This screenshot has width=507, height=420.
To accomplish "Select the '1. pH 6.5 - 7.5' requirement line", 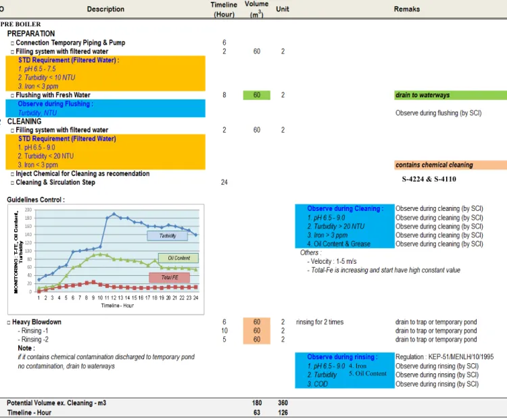I will 37,69.
